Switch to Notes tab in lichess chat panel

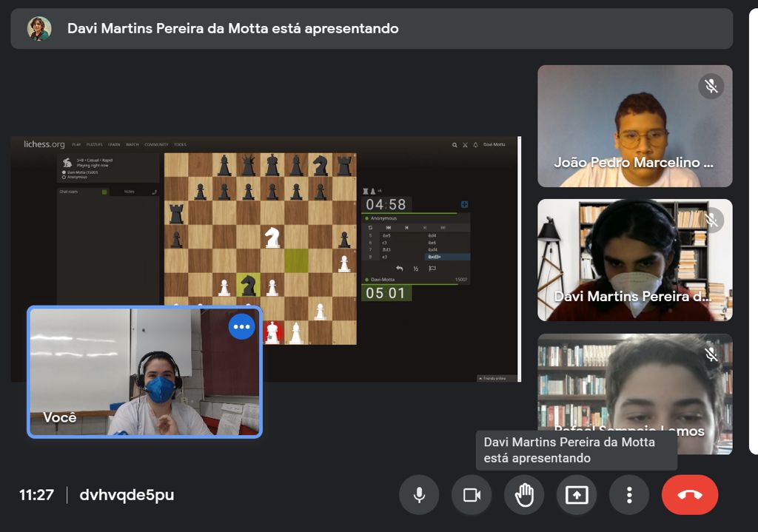pyautogui.click(x=129, y=192)
